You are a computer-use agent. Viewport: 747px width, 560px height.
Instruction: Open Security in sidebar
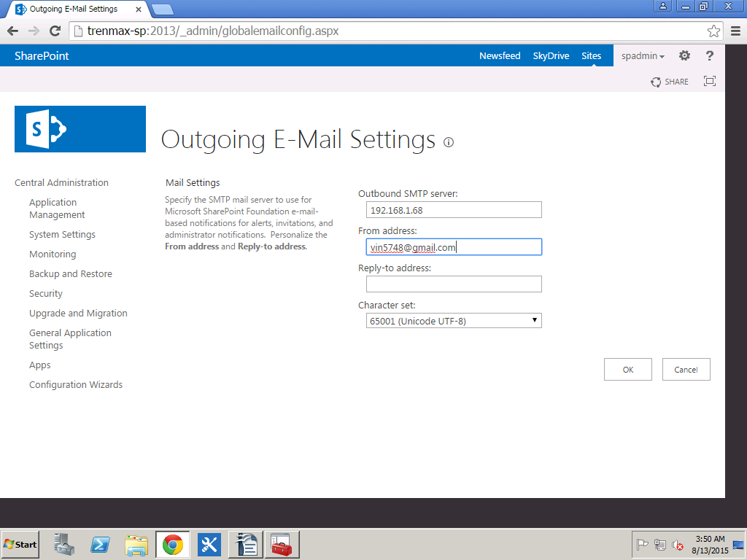click(x=46, y=293)
